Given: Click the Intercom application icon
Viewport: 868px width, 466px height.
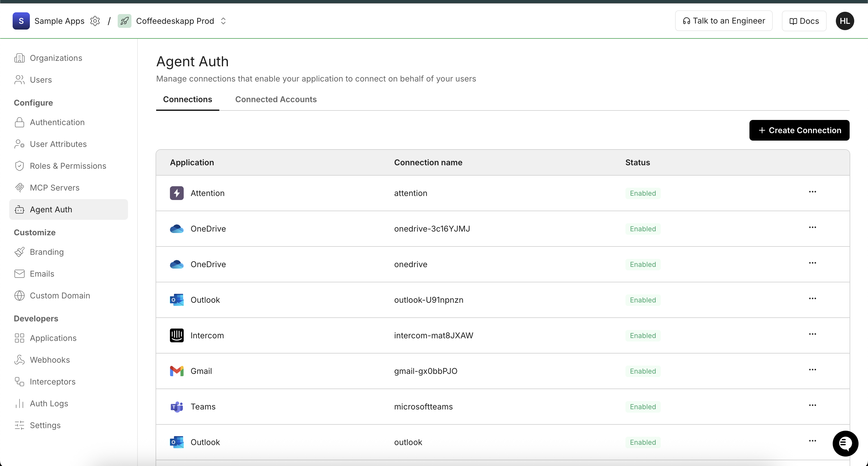Looking at the screenshot, I should coord(177,335).
